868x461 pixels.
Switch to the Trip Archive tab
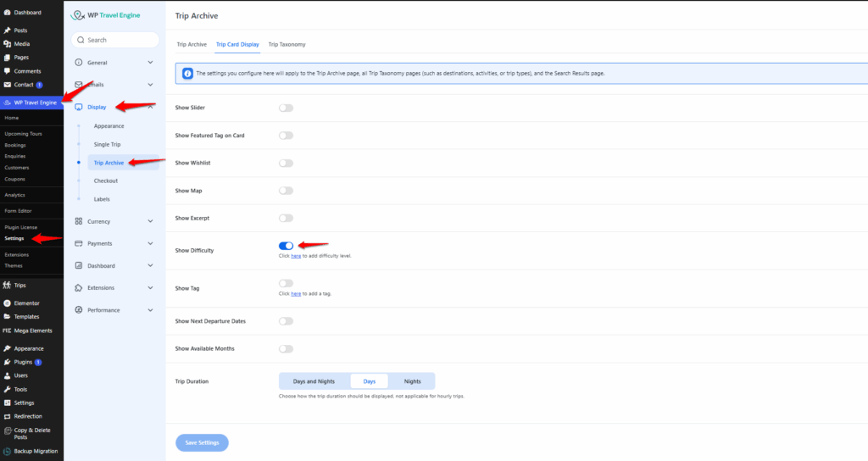(x=192, y=44)
